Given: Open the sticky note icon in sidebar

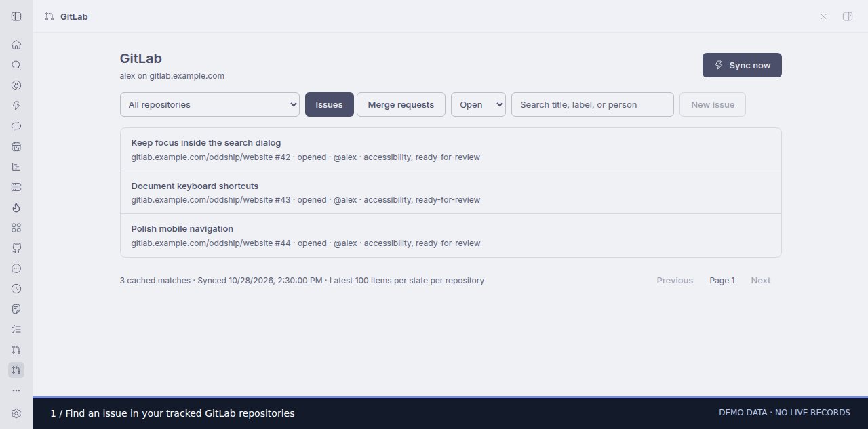Looking at the screenshot, I should (16, 309).
